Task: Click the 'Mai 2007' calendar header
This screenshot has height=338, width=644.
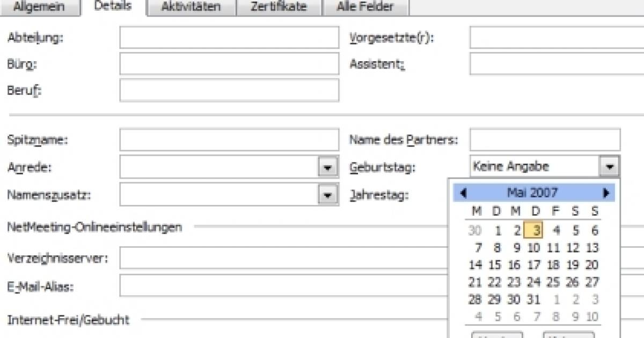Action: click(x=532, y=193)
